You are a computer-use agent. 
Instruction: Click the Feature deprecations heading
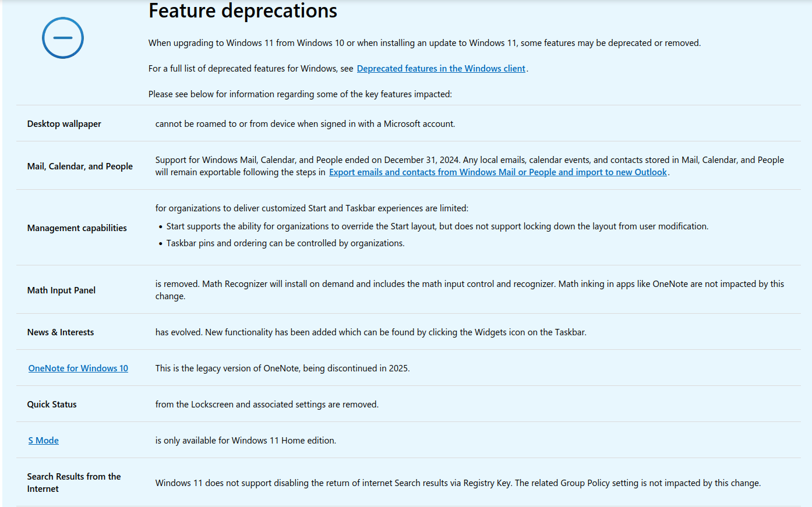(243, 10)
